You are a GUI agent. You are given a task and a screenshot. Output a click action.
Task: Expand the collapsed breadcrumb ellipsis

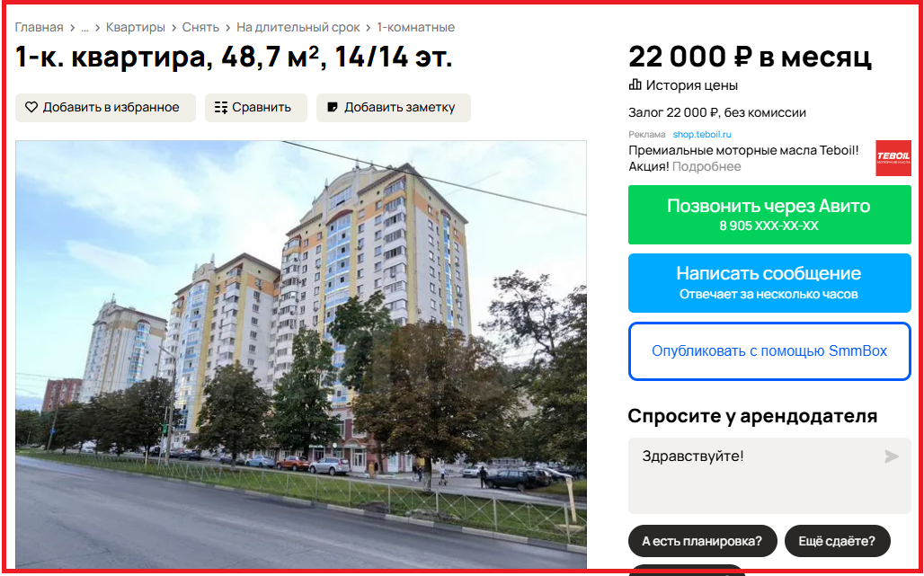click(x=84, y=27)
